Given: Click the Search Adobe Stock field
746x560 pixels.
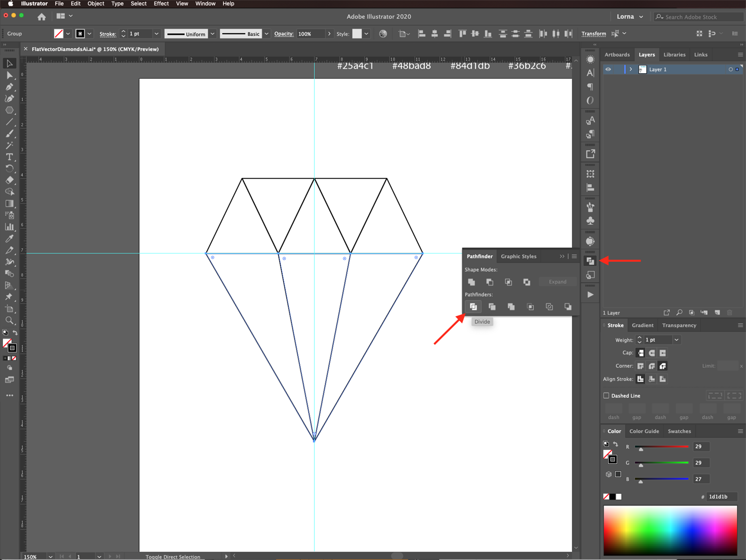Looking at the screenshot, I should (x=699, y=17).
